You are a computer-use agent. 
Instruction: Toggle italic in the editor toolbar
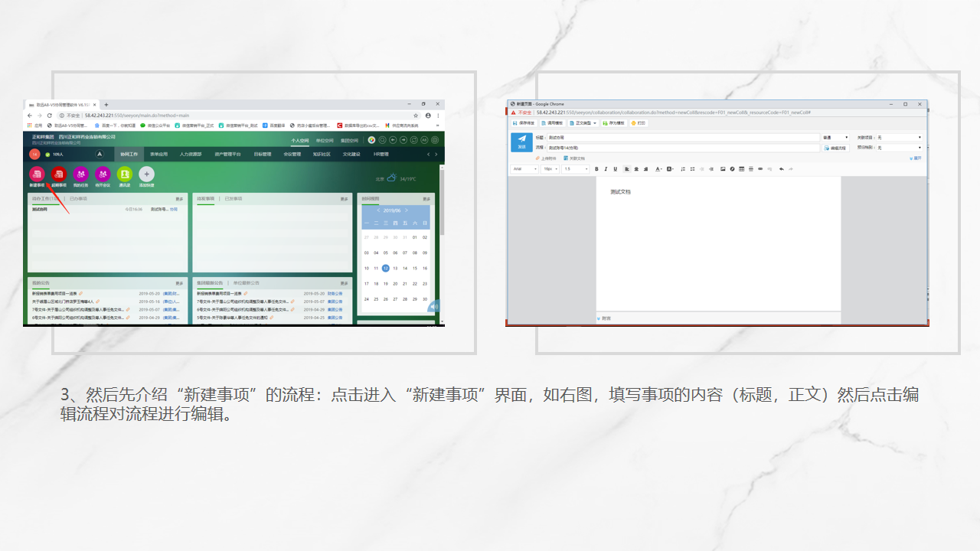pyautogui.click(x=606, y=168)
